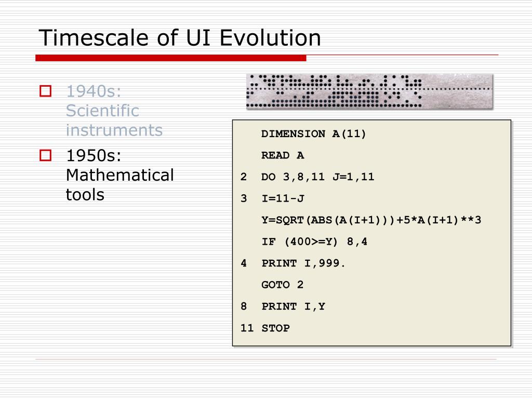The height and width of the screenshot is (399, 532).
Task: Select the '1950s:' text
Action: [94, 156]
